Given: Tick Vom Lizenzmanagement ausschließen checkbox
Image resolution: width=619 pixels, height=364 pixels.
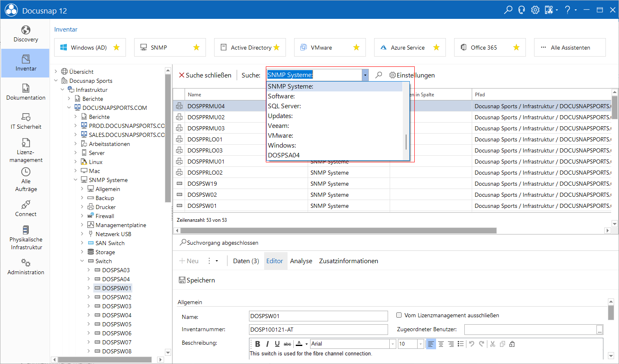Looking at the screenshot, I should click(x=399, y=315).
